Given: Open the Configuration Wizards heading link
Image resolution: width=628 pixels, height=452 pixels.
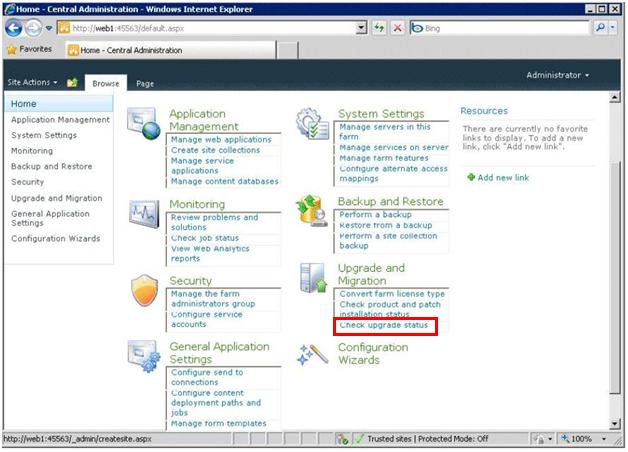Looking at the screenshot, I should coord(373,354).
